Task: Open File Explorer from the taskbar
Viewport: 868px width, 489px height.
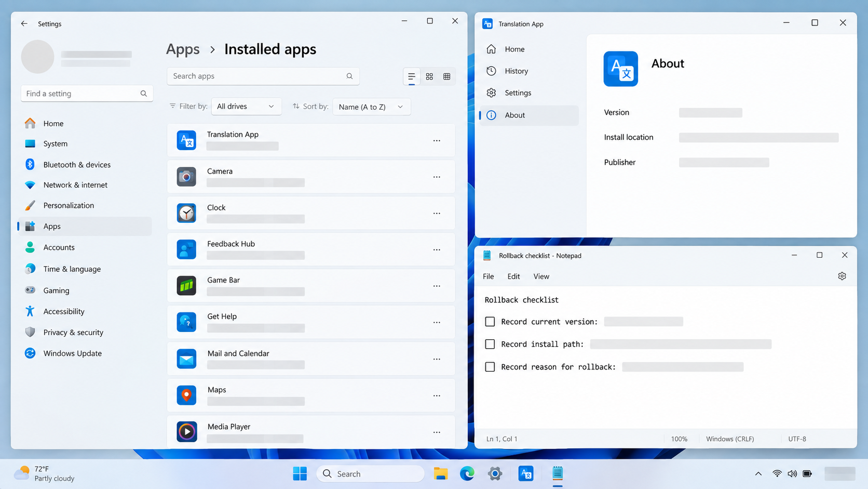Action: pyautogui.click(x=441, y=473)
